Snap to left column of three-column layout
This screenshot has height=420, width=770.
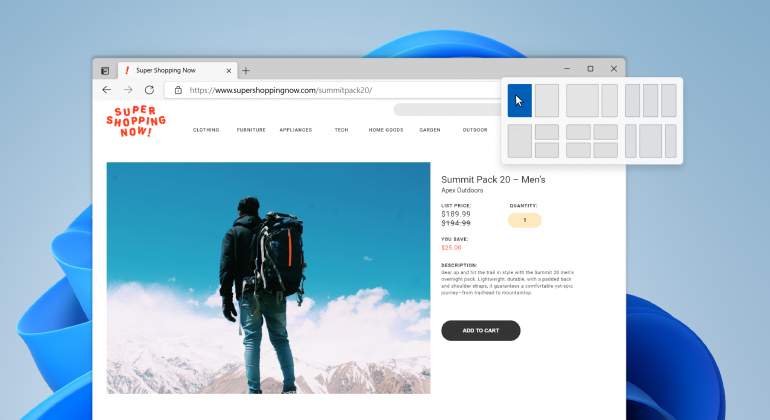[632, 100]
